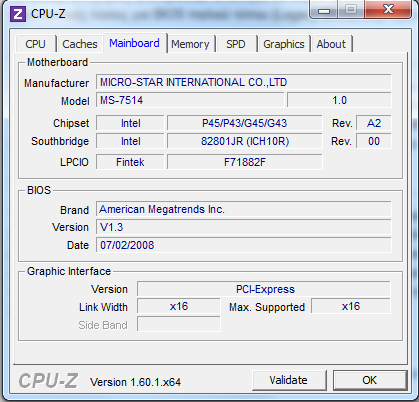Viewport: 419px width, 402px height.
Task: Switch to the CPU tab
Action: 36,44
